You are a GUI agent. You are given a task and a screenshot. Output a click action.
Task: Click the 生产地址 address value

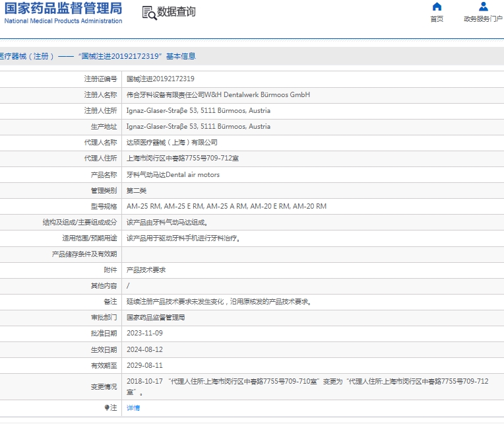click(x=199, y=126)
